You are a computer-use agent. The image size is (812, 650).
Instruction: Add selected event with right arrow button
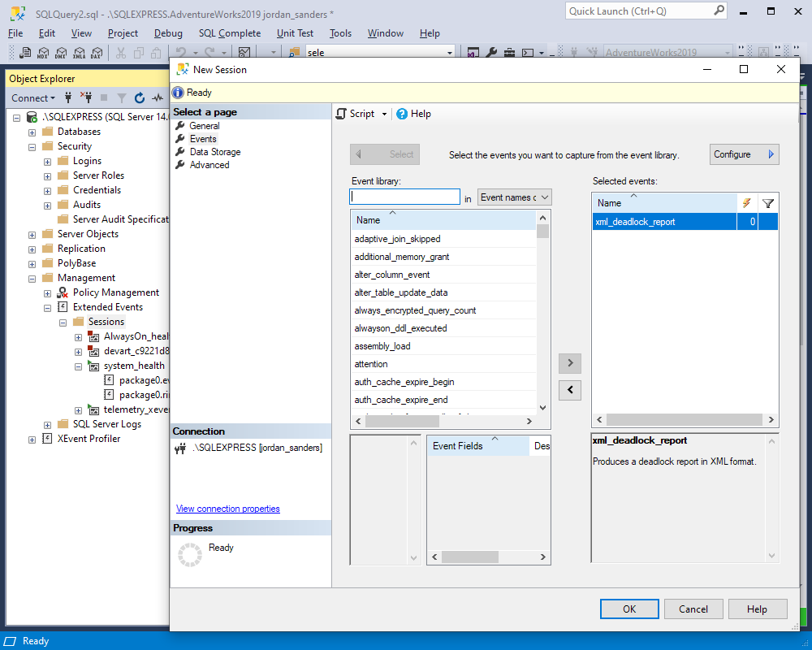coord(570,363)
